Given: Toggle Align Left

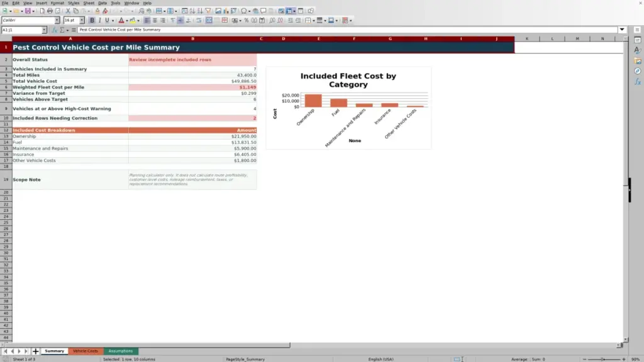Looking at the screenshot, I should [147, 20].
